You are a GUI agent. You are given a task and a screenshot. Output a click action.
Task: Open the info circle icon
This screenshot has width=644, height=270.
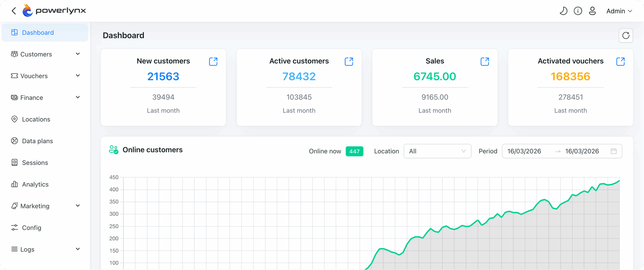coord(578,11)
